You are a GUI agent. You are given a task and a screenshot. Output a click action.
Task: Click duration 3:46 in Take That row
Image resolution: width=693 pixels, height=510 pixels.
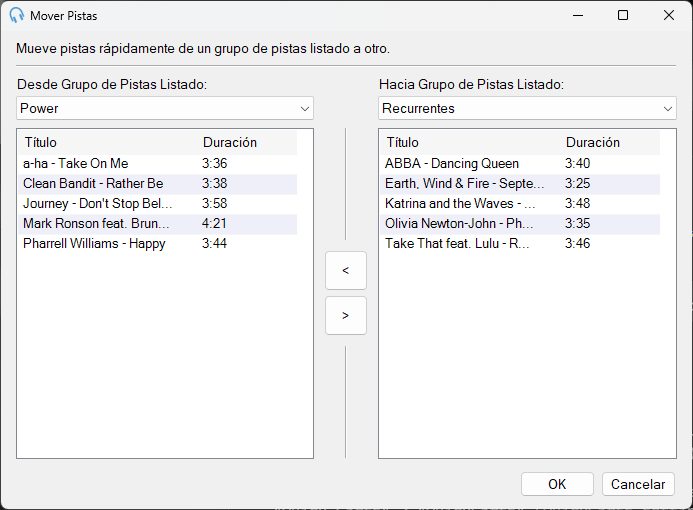577,243
